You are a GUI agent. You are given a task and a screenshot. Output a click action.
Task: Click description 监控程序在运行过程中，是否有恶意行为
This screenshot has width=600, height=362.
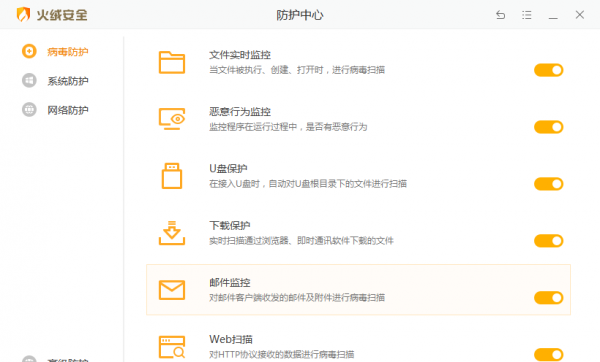click(288, 127)
